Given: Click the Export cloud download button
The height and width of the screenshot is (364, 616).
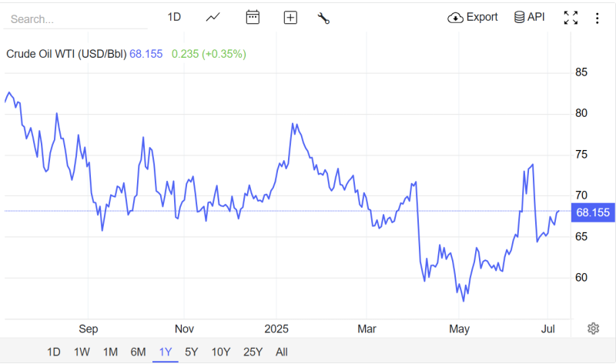Looking at the screenshot, I should pyautogui.click(x=472, y=17).
